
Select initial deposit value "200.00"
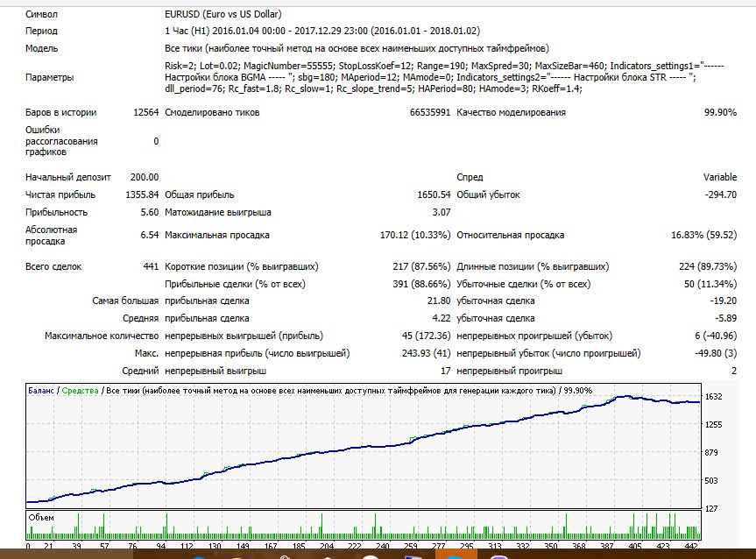(145, 177)
